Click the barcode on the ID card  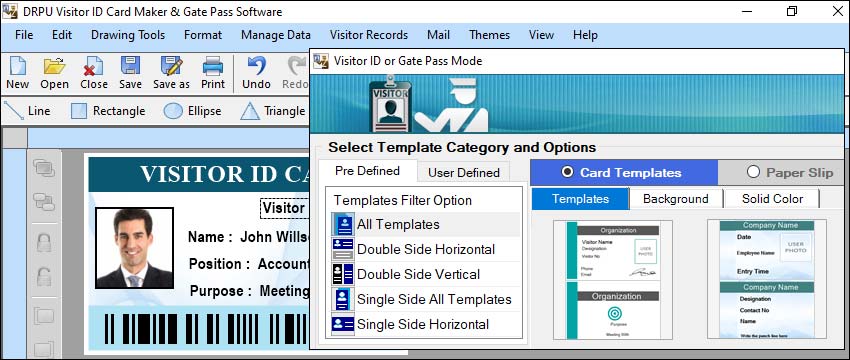pyautogui.click(x=206, y=329)
